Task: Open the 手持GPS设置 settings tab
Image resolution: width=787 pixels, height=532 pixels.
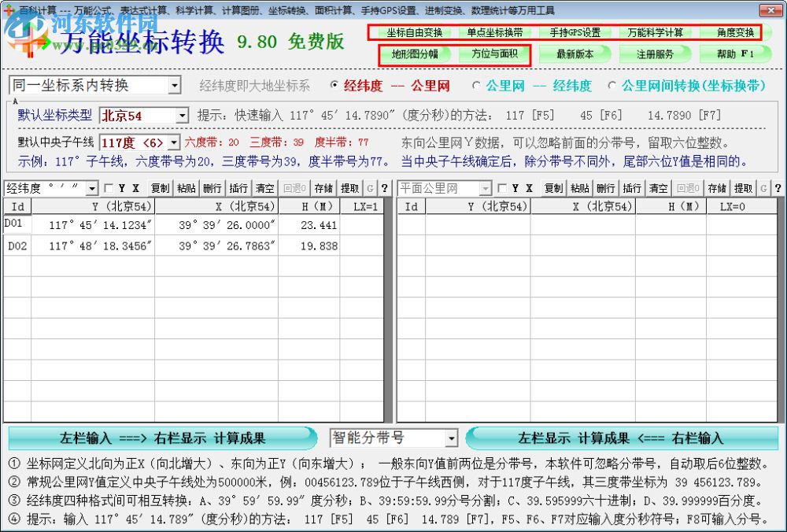Action: [x=576, y=33]
